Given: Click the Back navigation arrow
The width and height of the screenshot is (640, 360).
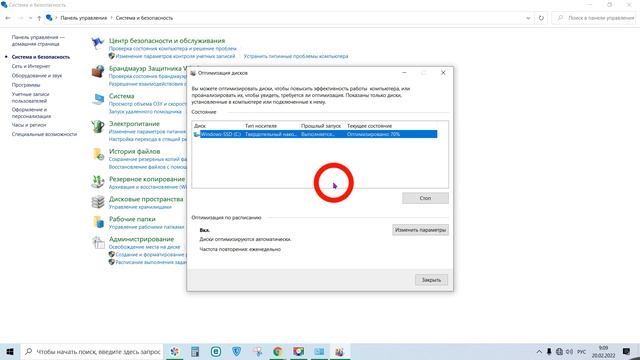Looking at the screenshot, I should pos(8,18).
